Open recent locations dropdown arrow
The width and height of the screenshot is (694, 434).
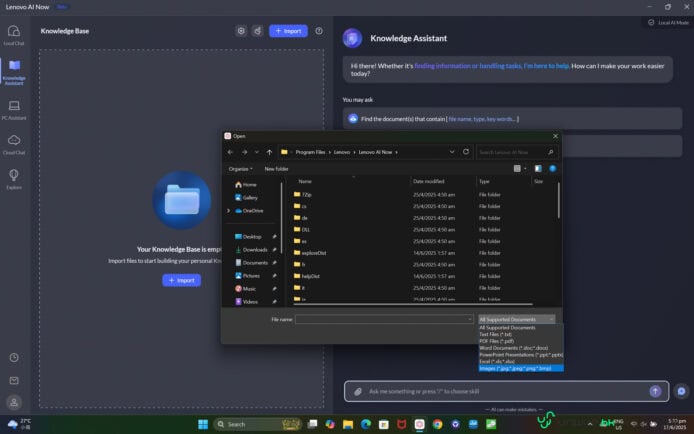[x=257, y=152]
